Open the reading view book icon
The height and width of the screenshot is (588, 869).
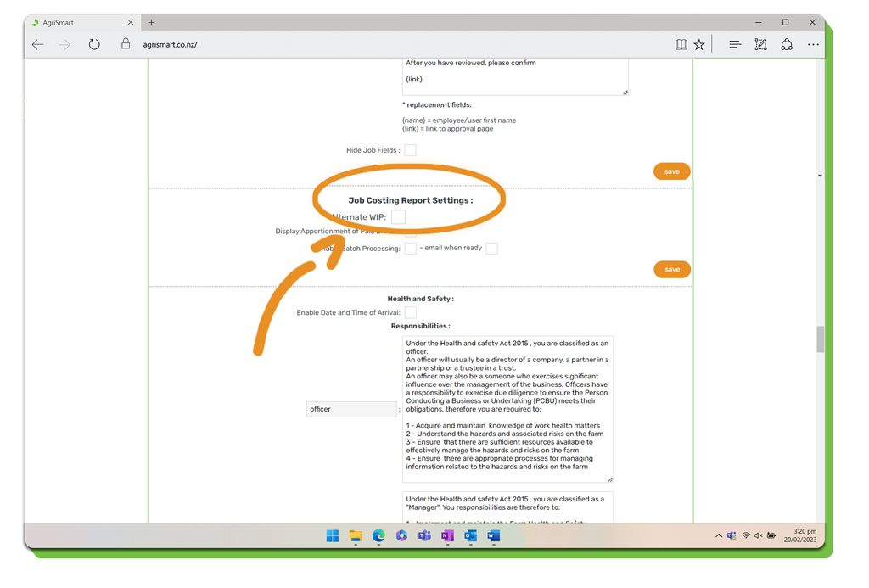point(681,45)
